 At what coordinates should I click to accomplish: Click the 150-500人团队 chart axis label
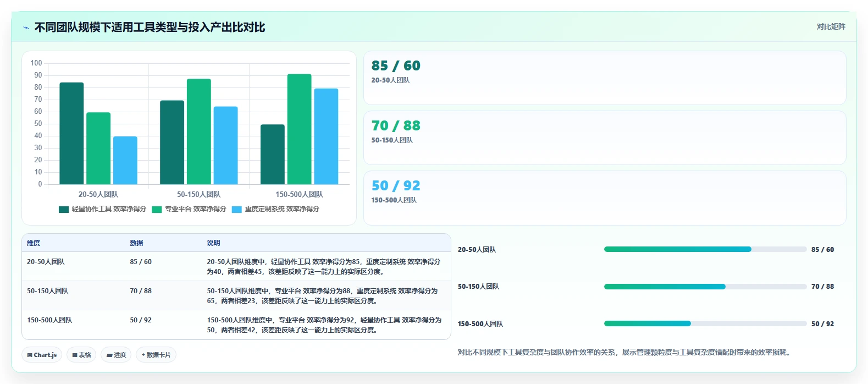pos(300,195)
